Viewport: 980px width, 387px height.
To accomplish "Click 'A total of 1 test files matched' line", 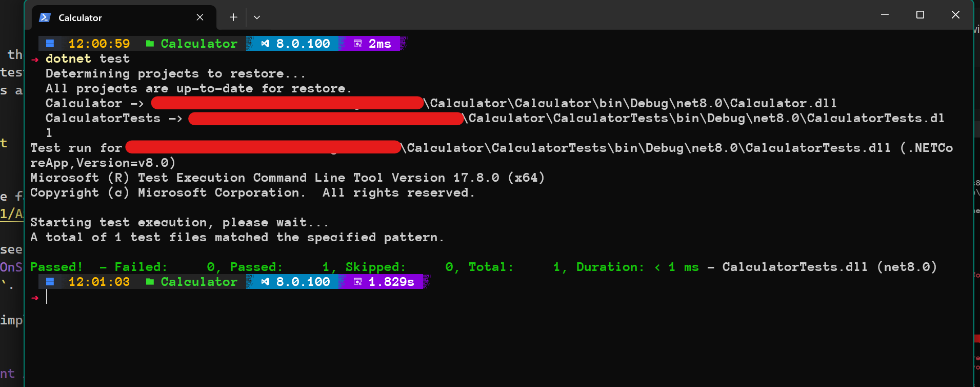I will (x=237, y=237).
